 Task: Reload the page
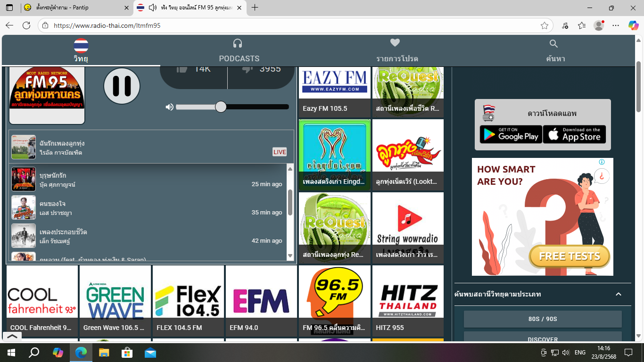point(26,25)
